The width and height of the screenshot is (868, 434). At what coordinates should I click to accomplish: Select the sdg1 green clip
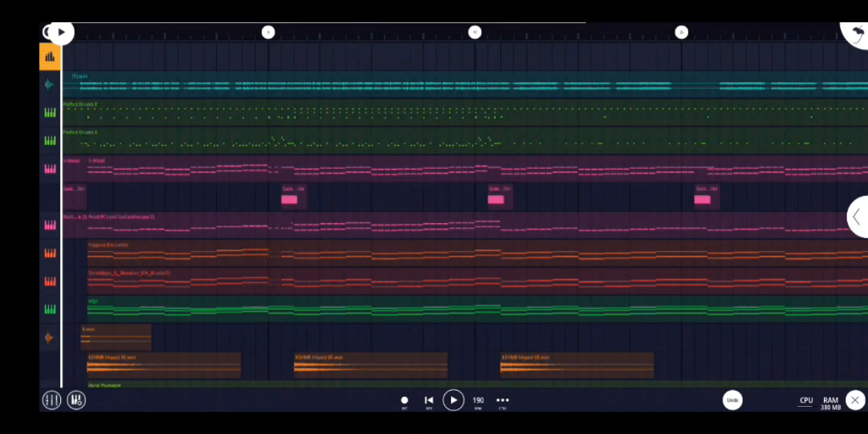477,309
